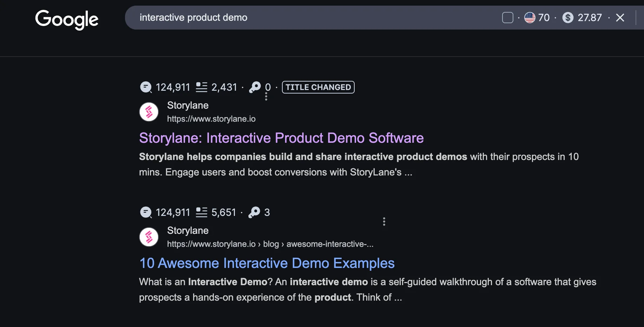
Task: Click the key icon showing 0 keywords
Action: 255,87
